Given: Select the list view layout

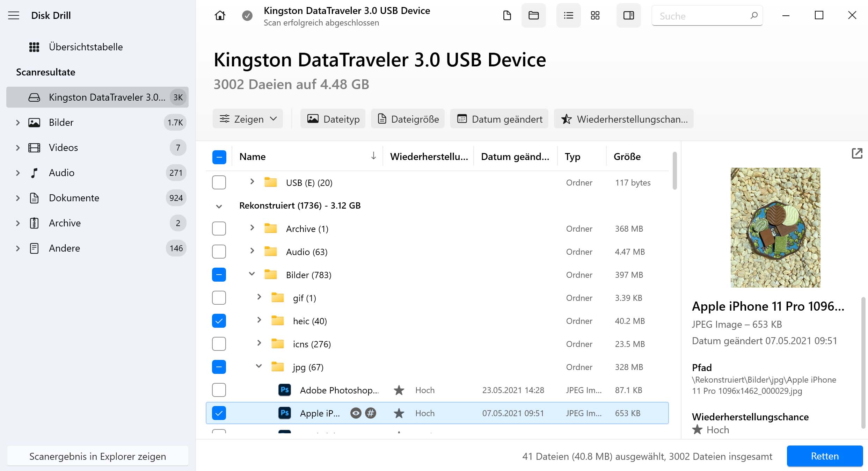Looking at the screenshot, I should tap(568, 15).
